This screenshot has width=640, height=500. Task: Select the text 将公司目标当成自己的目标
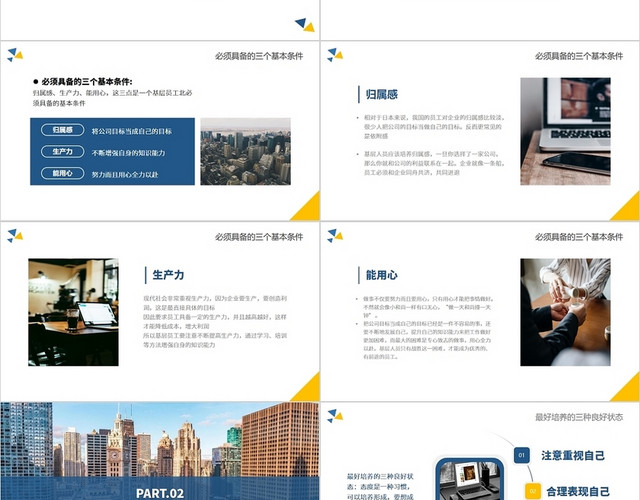pos(132,131)
